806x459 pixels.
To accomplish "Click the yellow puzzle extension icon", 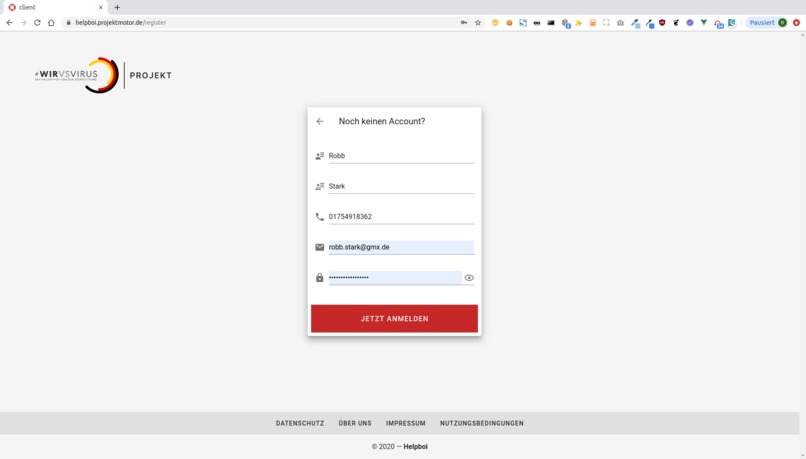I will pyautogui.click(x=578, y=23).
